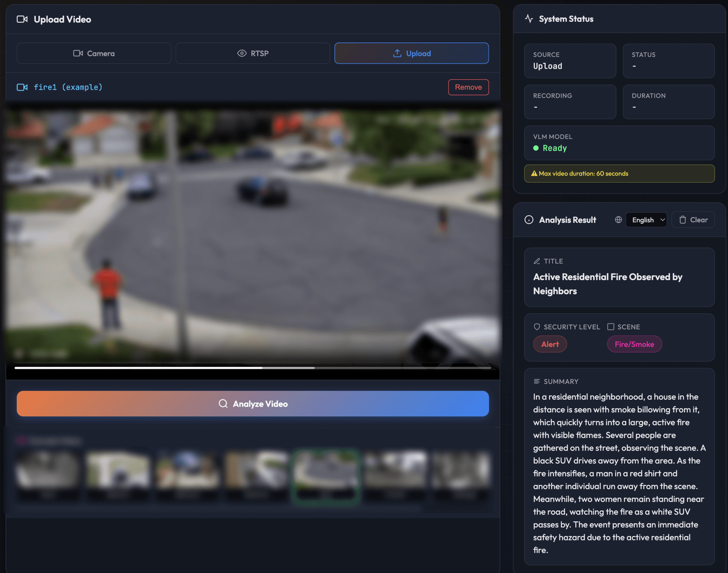Screen dimensions: 728x573
Task: Click the chevron arrow on language selector
Action: 662,220
